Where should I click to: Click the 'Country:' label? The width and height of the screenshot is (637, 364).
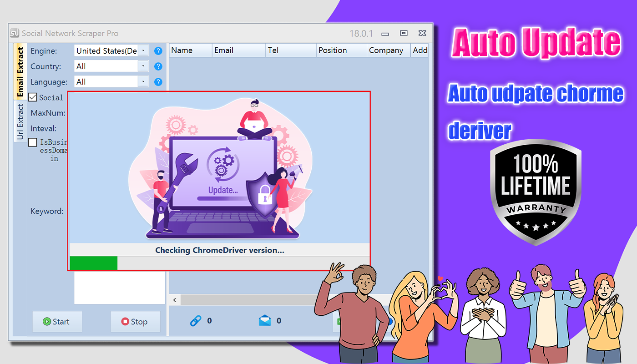45,66
